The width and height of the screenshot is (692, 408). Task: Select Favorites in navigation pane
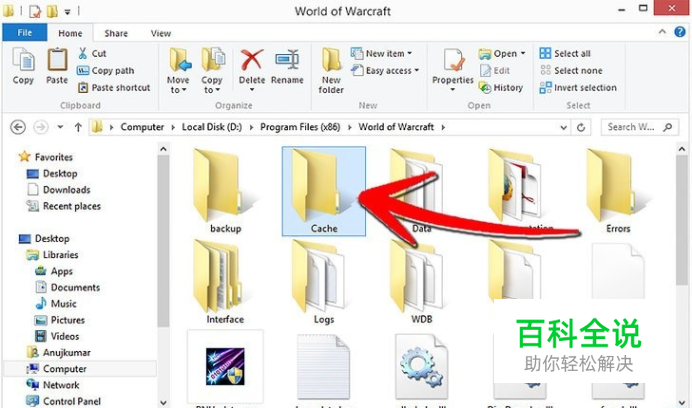(x=46, y=157)
